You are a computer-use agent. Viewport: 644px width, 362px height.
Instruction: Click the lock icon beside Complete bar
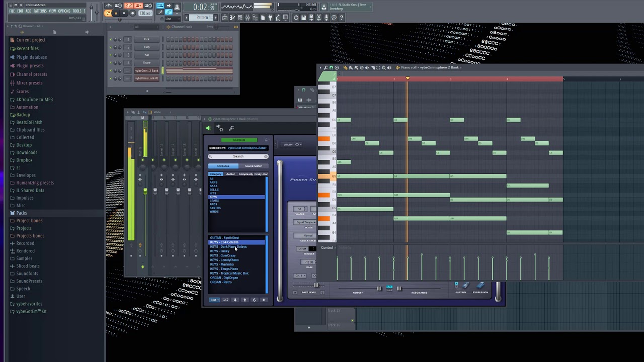[x=266, y=140]
